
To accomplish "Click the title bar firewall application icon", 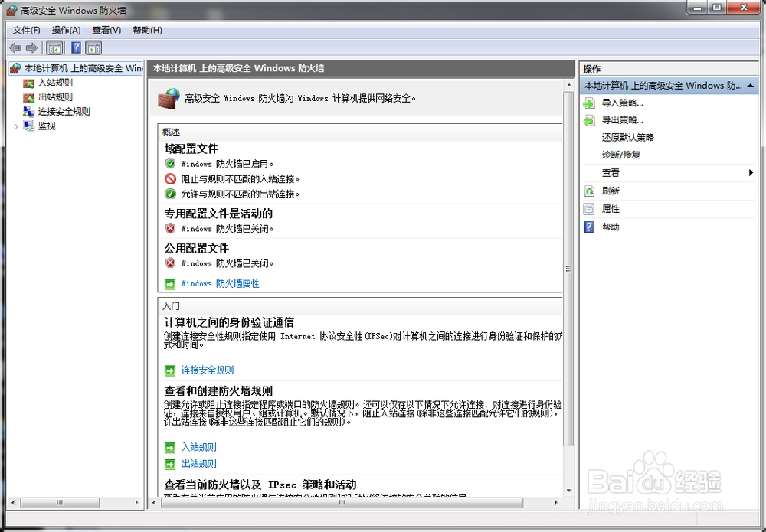I will [x=11, y=10].
